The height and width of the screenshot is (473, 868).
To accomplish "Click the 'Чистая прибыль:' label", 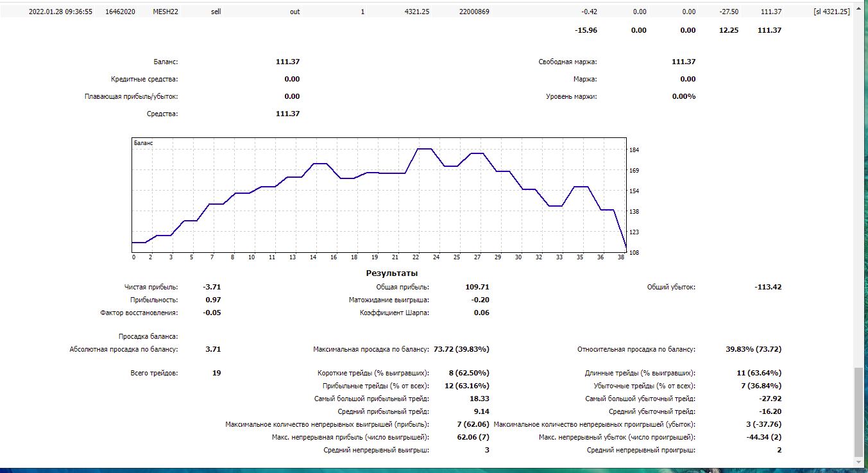I will pos(151,287).
